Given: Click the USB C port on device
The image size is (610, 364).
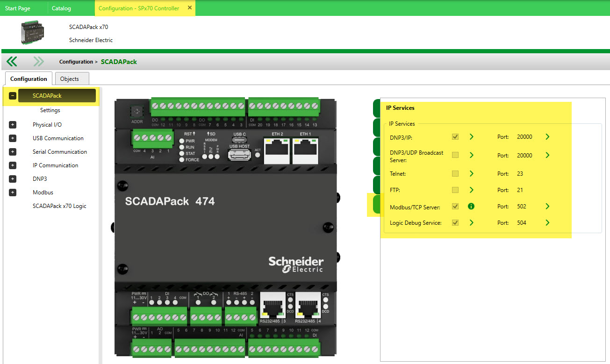Looking at the screenshot, I should tap(239, 140).
